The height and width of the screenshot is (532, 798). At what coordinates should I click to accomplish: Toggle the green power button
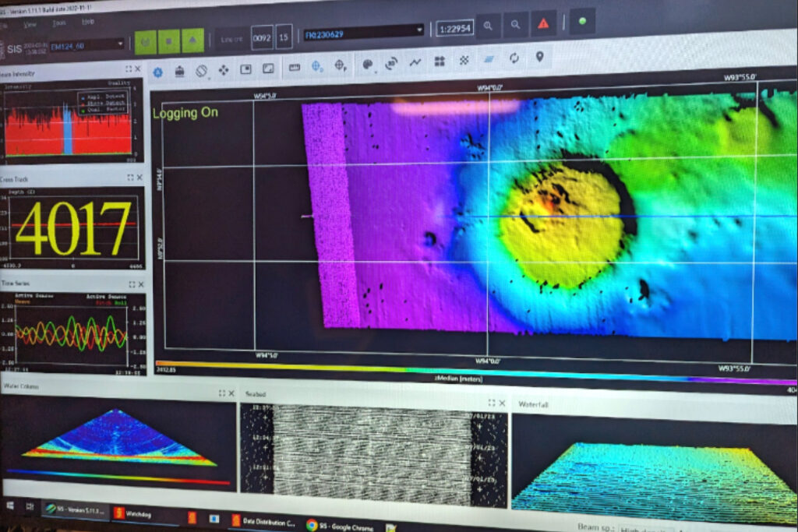pyautogui.click(x=146, y=41)
